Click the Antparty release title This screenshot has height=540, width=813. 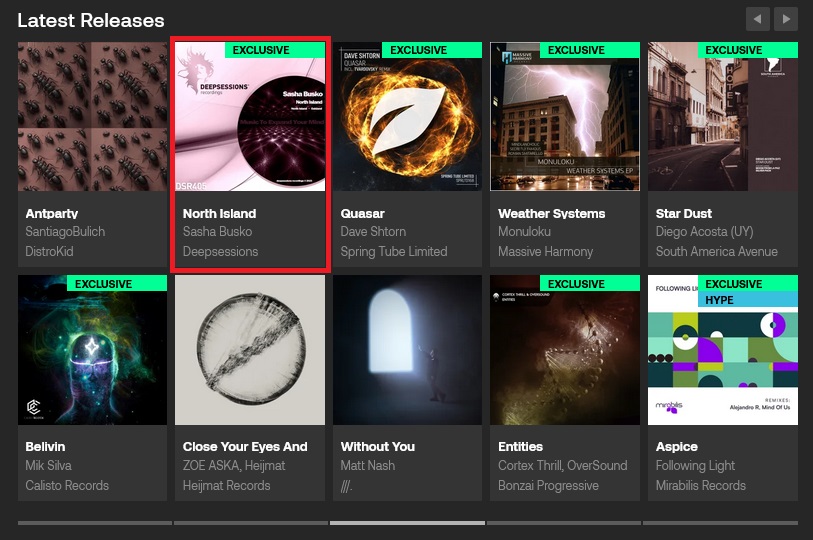pyautogui.click(x=52, y=214)
